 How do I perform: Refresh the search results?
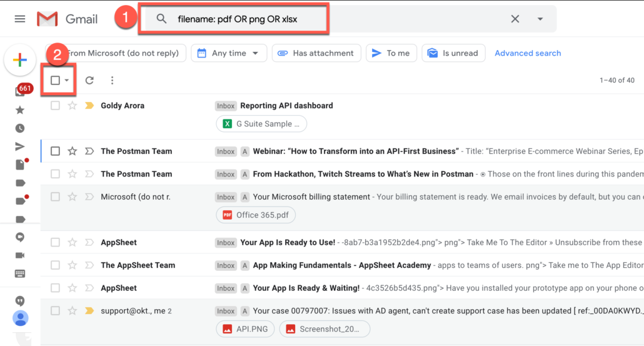coord(89,80)
